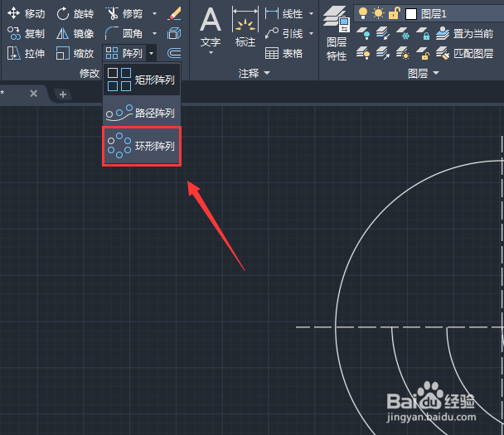The height and width of the screenshot is (435, 504).
Task: Open Layer Properties (图层特性)
Action: click(337, 33)
